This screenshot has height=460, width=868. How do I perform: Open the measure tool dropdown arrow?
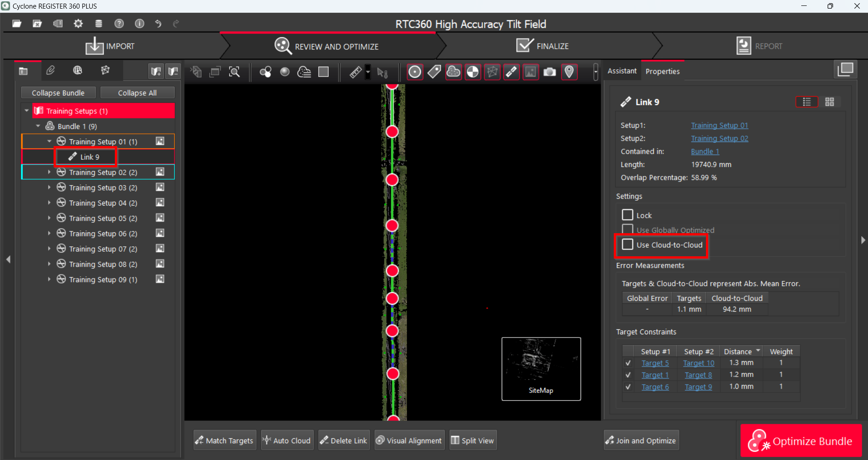[368, 72]
